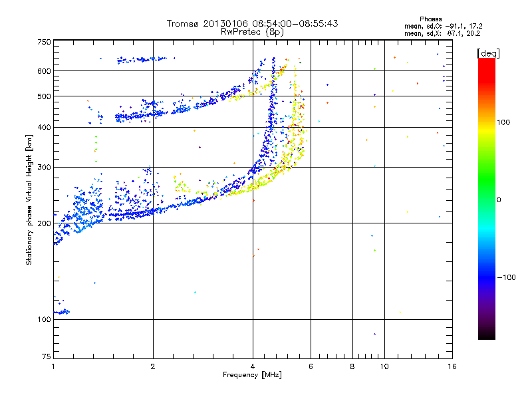Click the x-axis tick label '1'
The image size is (532, 399).
[53, 366]
